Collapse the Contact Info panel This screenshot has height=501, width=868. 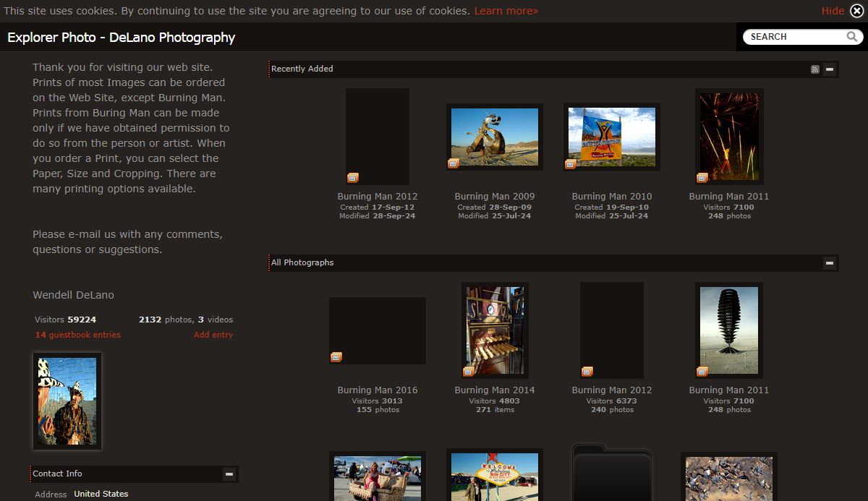click(x=229, y=474)
